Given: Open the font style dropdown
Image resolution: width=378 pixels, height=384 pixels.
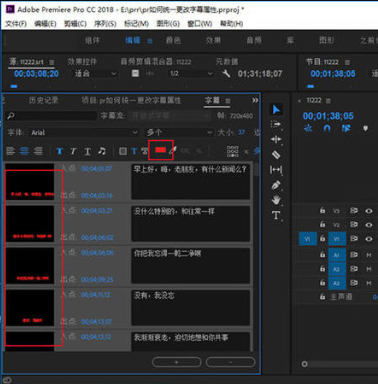Looking at the screenshot, I should coord(179,133).
